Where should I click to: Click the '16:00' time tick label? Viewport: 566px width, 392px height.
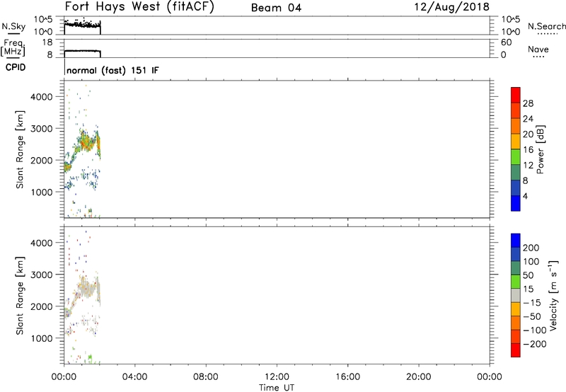click(347, 377)
